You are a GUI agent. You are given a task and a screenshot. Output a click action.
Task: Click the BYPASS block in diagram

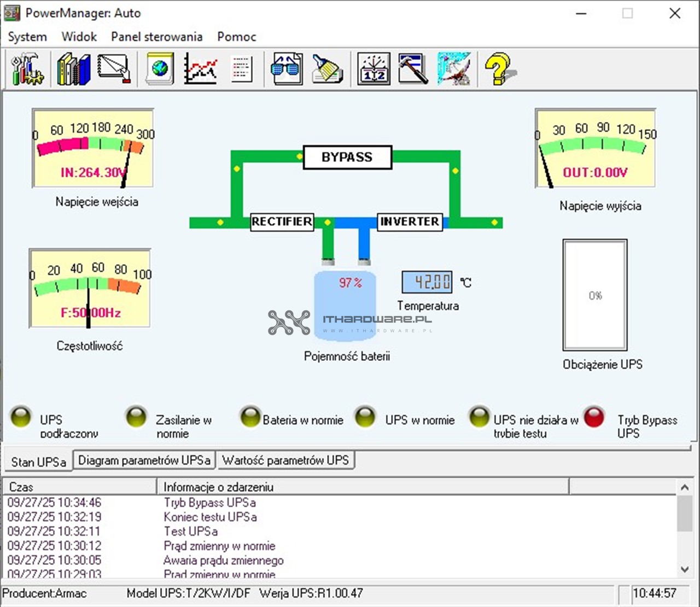(347, 157)
